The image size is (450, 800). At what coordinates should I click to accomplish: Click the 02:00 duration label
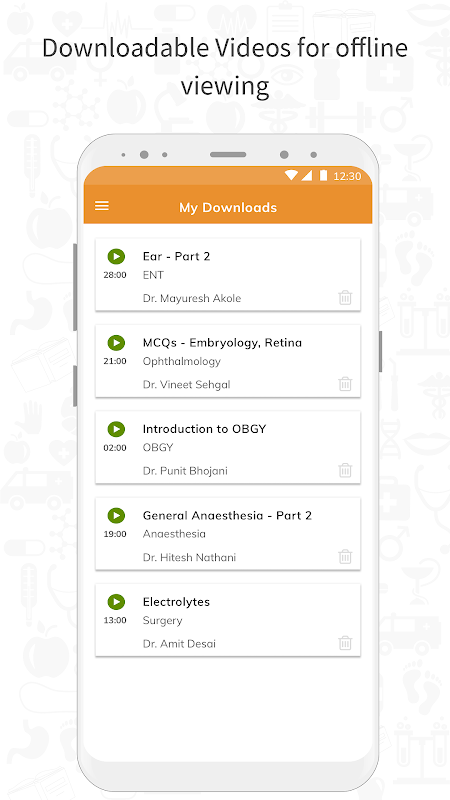115,448
